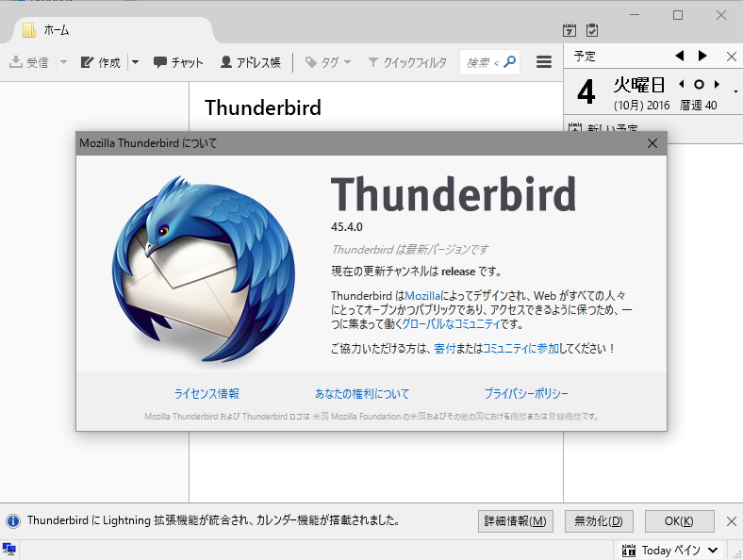Click the magnifier search icon
The image size is (743, 560).
coord(510,61)
